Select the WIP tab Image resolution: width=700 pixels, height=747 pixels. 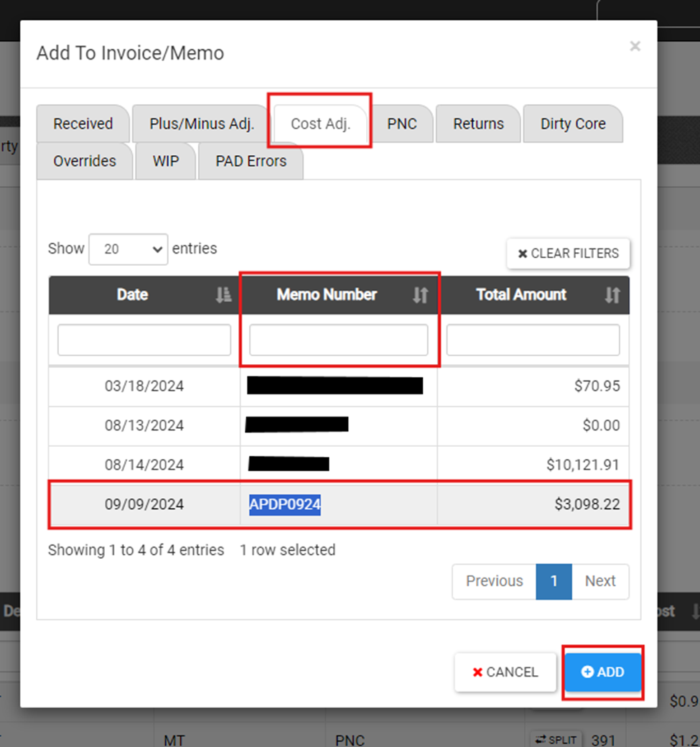[x=166, y=161]
